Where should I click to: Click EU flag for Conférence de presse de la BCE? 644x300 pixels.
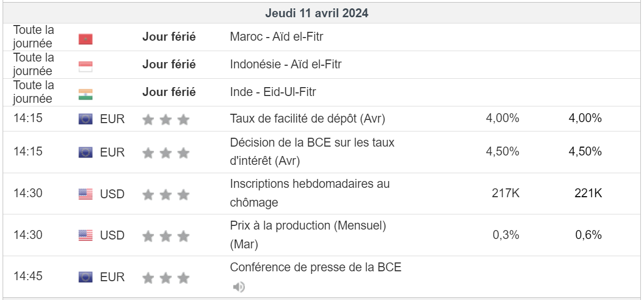(x=86, y=278)
